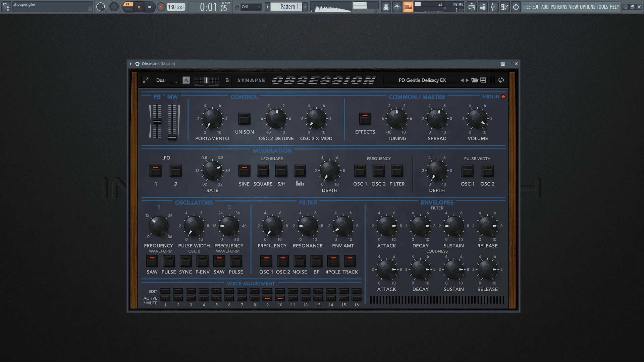Save preset with floppy disk icon
644x362 pixels.
[x=483, y=80]
